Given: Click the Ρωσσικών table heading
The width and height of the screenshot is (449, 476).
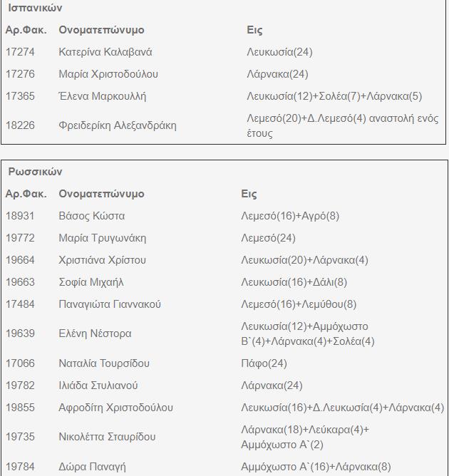Looking at the screenshot, I should coord(35,172).
